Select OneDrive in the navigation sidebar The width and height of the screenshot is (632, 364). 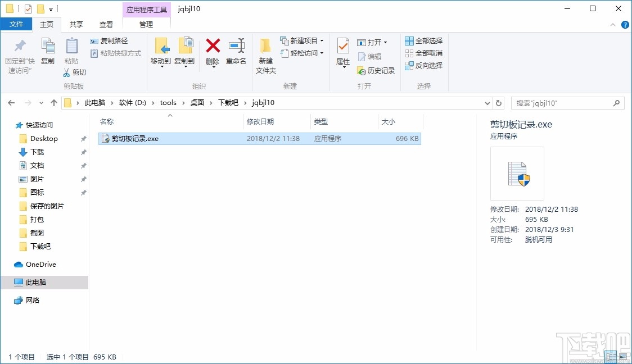click(40, 264)
